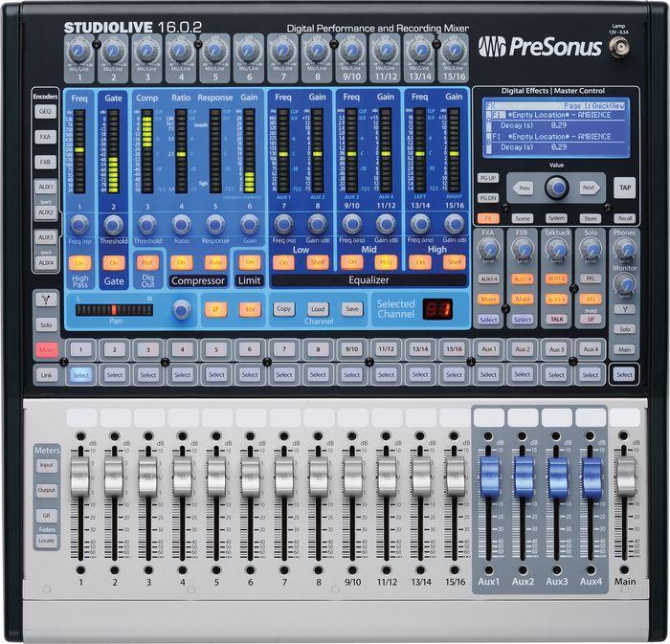Go to Next effects parameter
Screen dimensions: 670x644
click(x=590, y=188)
